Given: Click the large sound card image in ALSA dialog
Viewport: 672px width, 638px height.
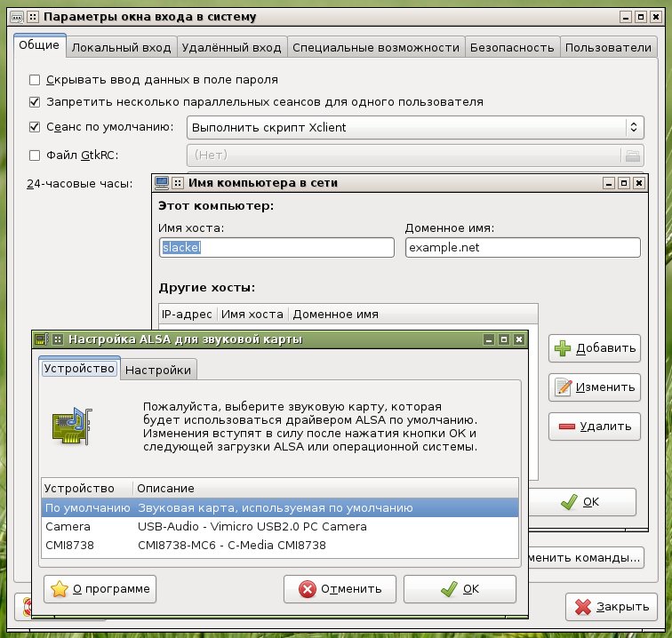Looking at the screenshot, I should coord(72,426).
